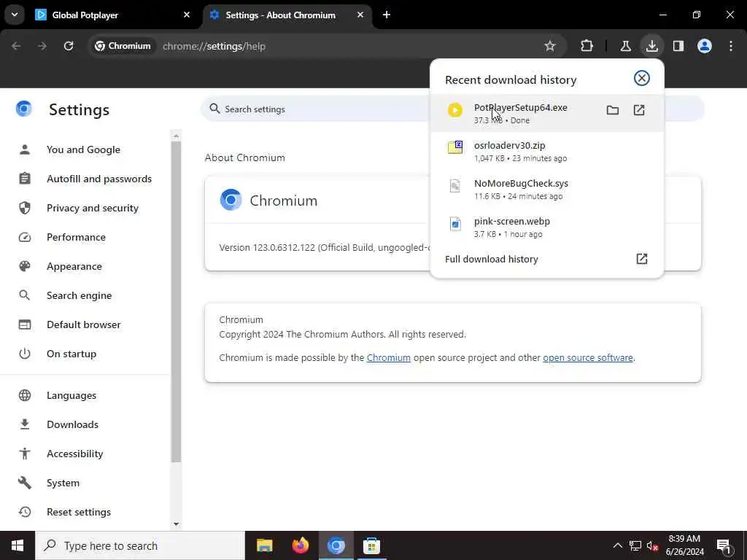Open Languages settings
Screen dimensions: 747x560
(71, 395)
